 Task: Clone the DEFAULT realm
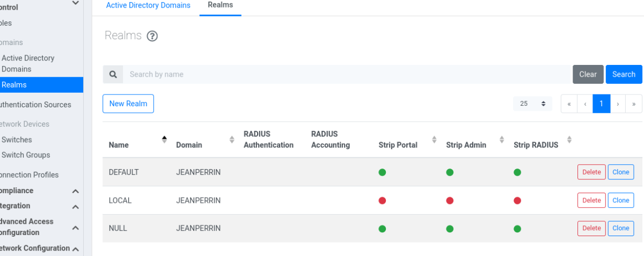621,172
